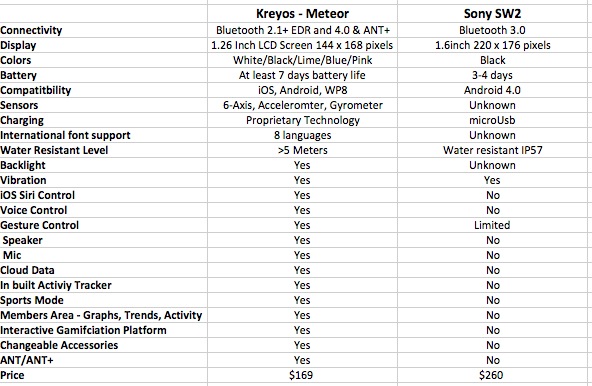Click the 6-Axis, Acceleromter, Gyrometer cell
Screen dimensions: 592x386
[302, 105]
